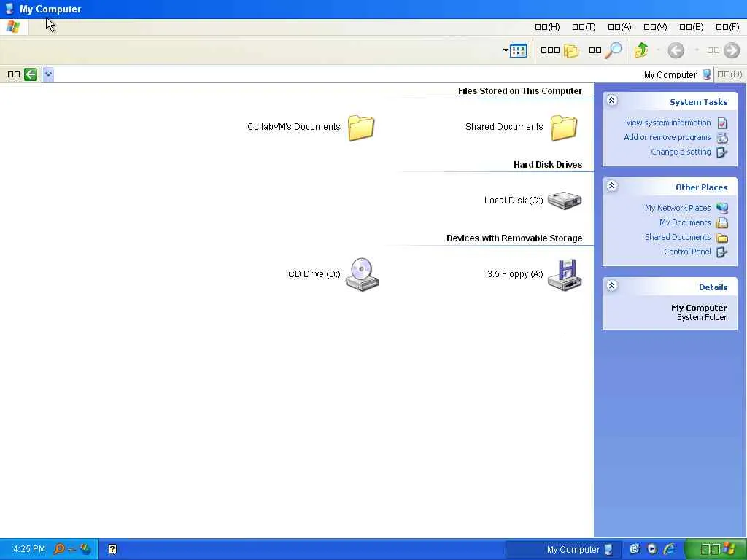Click the Control Panel icon in Other Places
This screenshot has width=747, height=560.
[x=722, y=252]
